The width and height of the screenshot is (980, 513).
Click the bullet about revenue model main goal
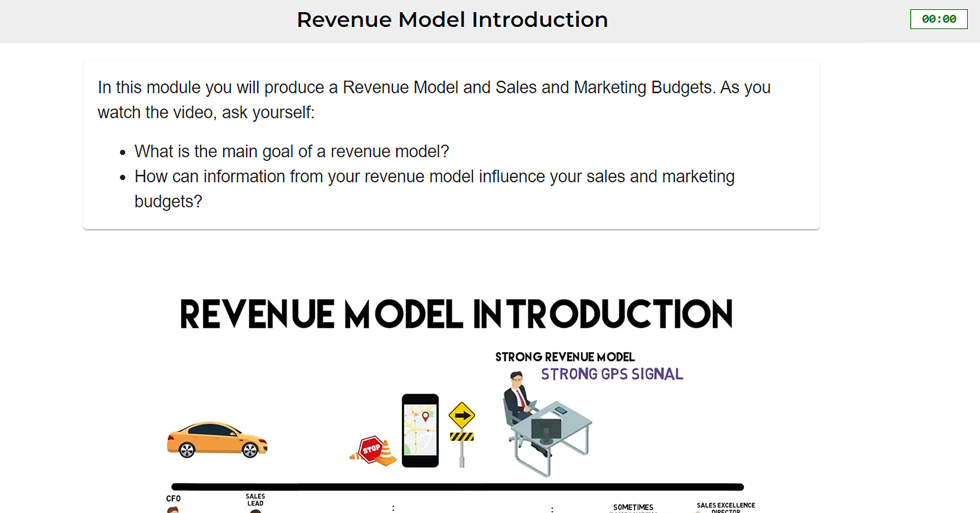[292, 151]
